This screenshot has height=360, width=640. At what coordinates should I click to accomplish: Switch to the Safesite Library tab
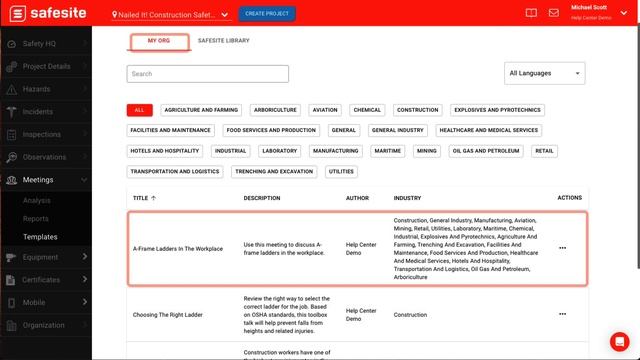223,41
